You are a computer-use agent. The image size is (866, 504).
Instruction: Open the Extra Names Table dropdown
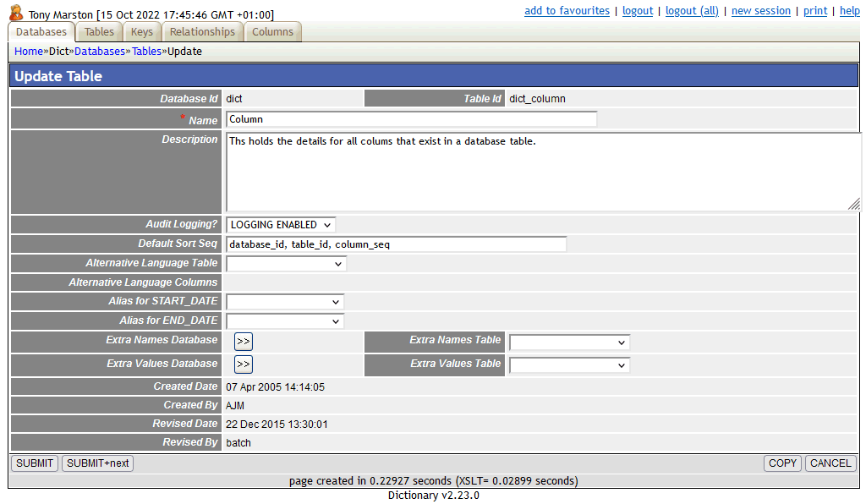tap(569, 342)
